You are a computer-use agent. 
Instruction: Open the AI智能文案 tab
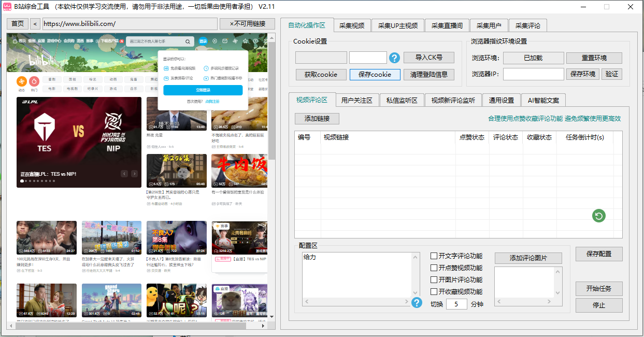click(x=543, y=100)
